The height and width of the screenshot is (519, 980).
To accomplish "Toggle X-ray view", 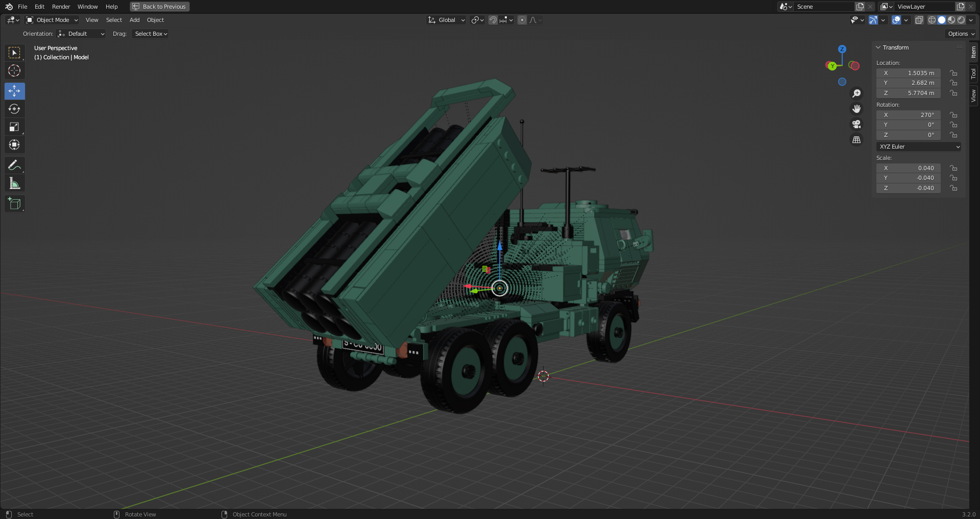I will pos(919,20).
